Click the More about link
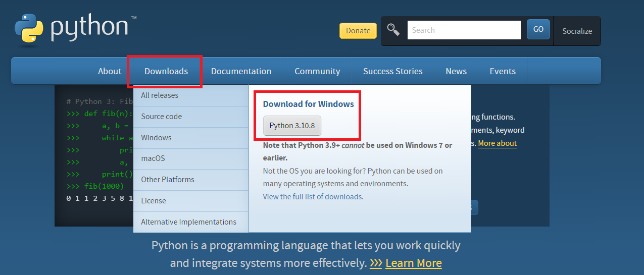Screen dimensions: 644x275 (497, 143)
